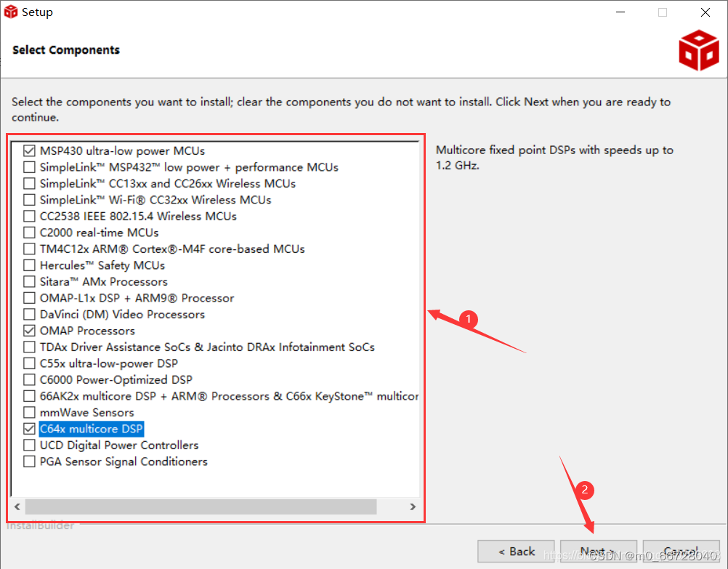The width and height of the screenshot is (728, 569).
Task: Tick PGA Sensor Signal Conditioners checkbox
Action: [29, 461]
